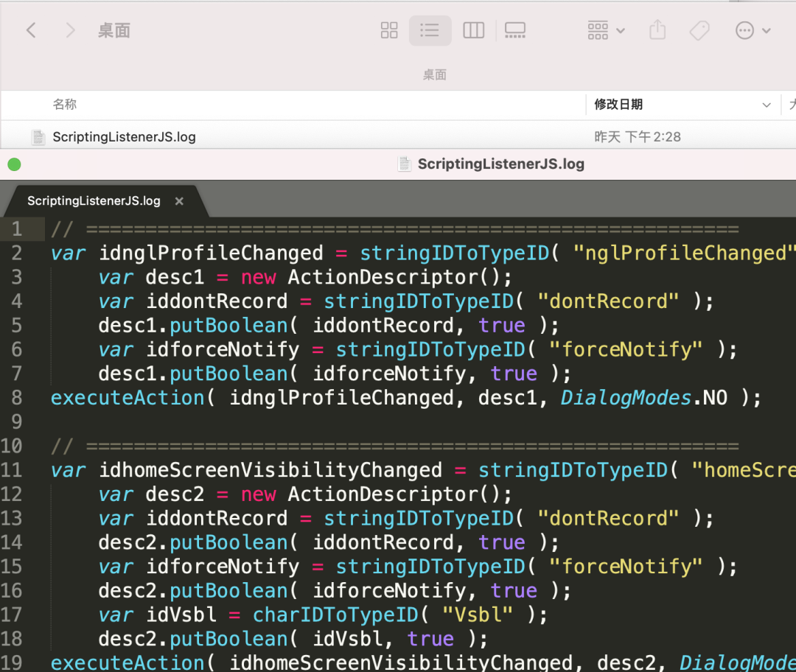Click desc2 declaration on line 12
Viewport: 796px width, 672px height.
[175, 494]
